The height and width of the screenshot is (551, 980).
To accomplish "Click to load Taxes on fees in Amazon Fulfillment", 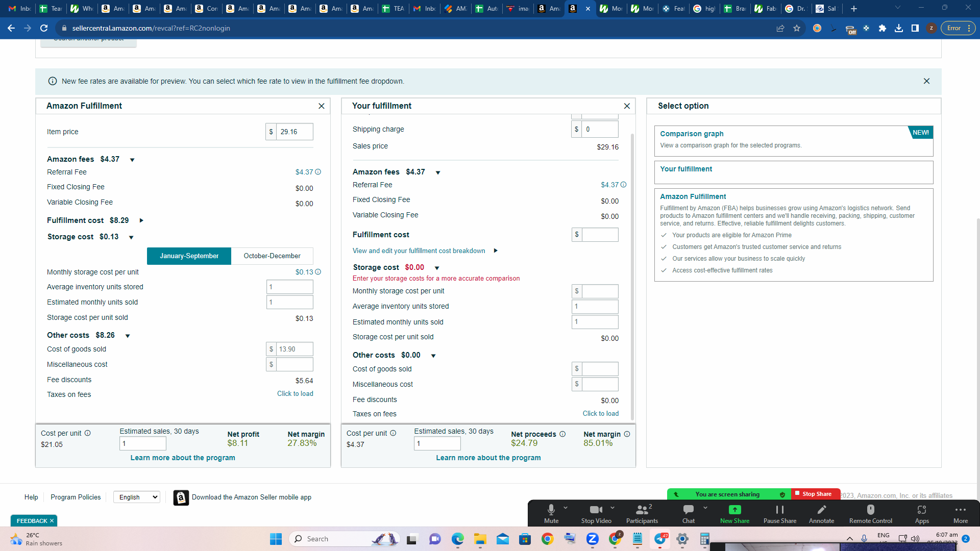I will pos(295,393).
